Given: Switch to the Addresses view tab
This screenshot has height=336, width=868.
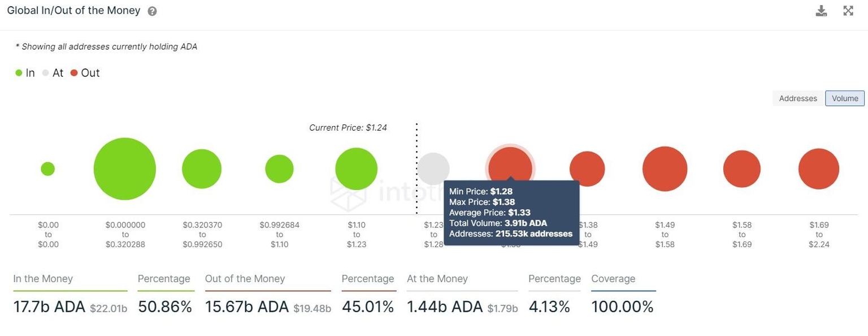Looking at the screenshot, I should (798, 98).
